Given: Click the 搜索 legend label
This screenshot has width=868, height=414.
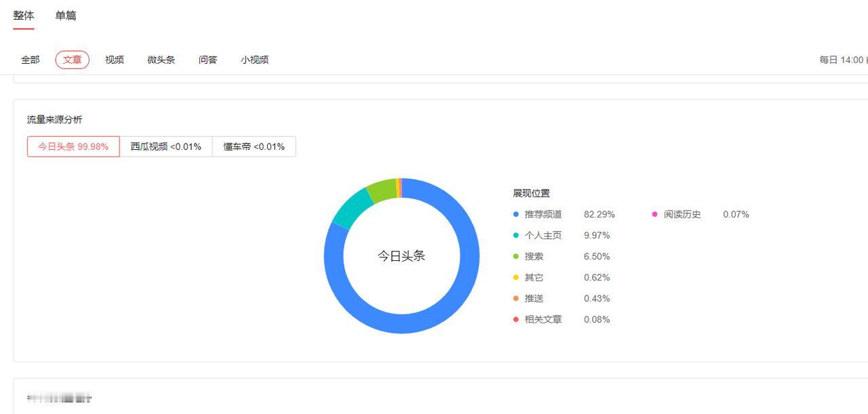Looking at the screenshot, I should coord(534,256).
